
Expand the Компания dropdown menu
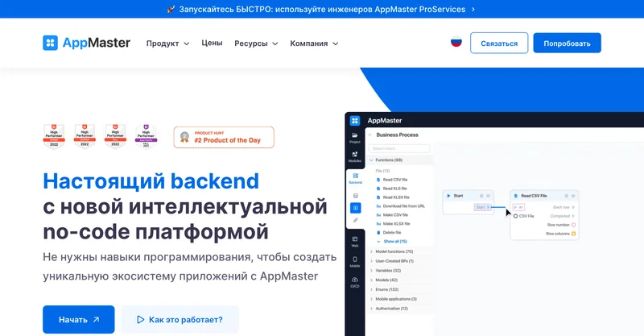pos(314,44)
